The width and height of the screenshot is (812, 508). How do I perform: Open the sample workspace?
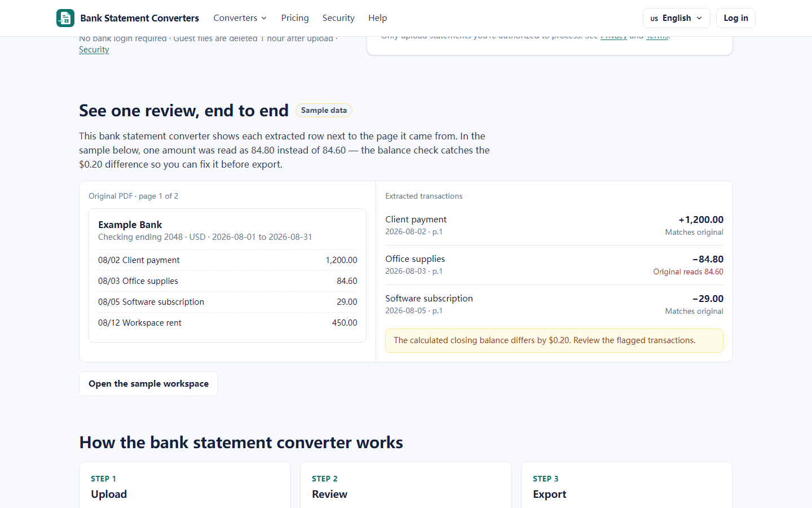pyautogui.click(x=148, y=384)
